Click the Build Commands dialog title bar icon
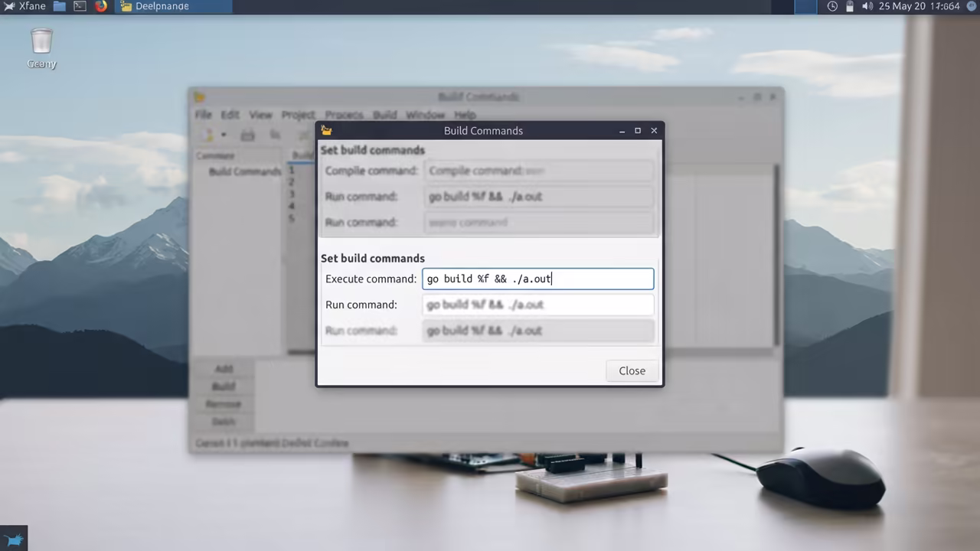This screenshot has width=980, height=551. pyautogui.click(x=327, y=131)
